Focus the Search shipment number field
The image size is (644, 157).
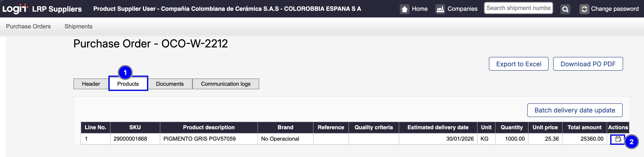coord(518,8)
